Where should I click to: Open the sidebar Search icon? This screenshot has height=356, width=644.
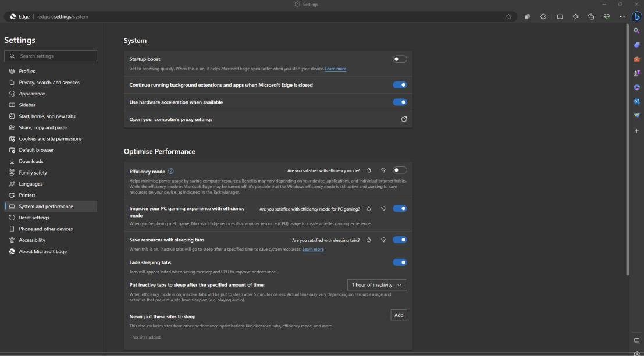(x=636, y=31)
